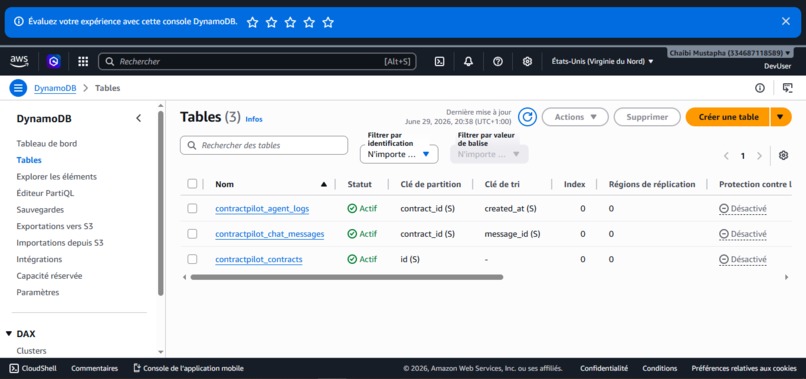Open the Filtrer par identification dropdown
The height and width of the screenshot is (379, 806).
399,154
